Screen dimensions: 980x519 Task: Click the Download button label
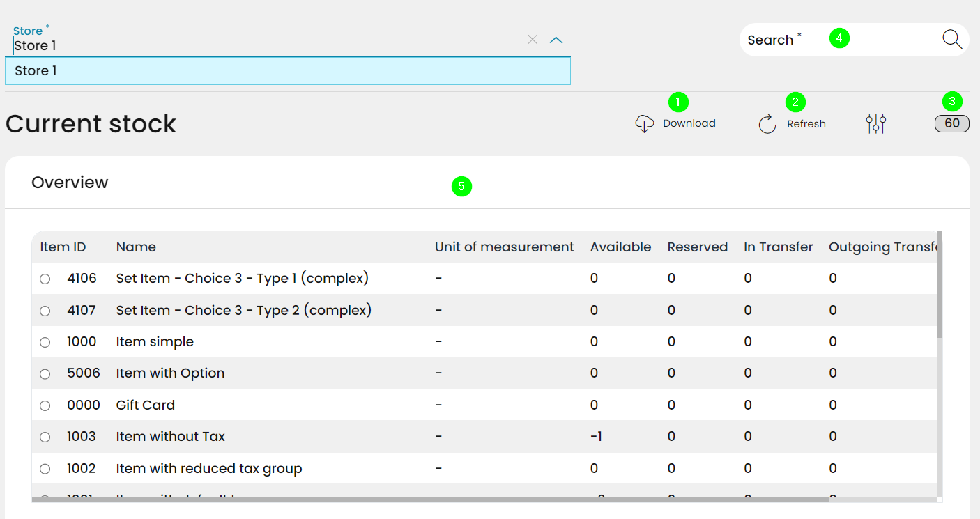689,123
